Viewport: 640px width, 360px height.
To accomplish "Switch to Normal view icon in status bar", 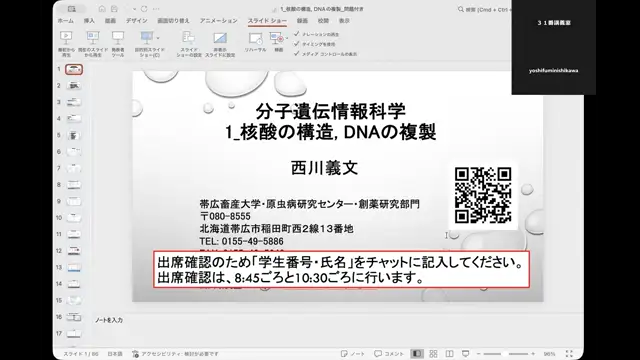I will (x=417, y=354).
